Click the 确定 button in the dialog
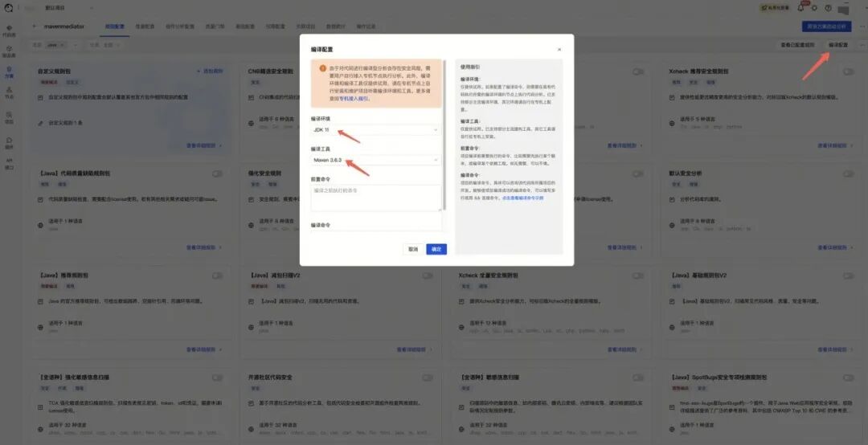 click(x=436, y=249)
